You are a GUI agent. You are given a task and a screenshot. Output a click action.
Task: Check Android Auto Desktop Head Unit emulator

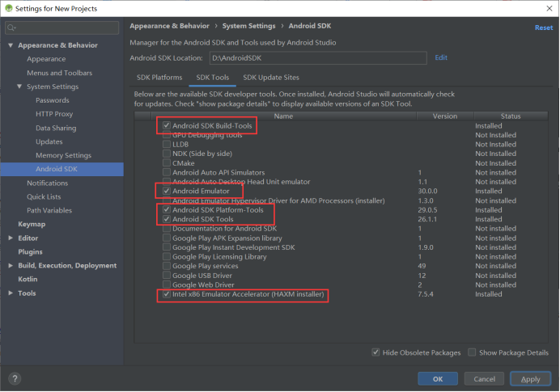(x=167, y=182)
